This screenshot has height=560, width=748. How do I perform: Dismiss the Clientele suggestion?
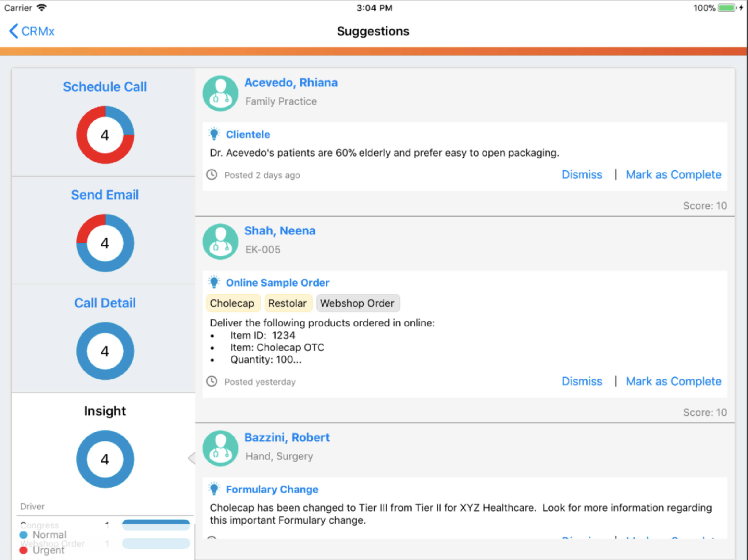click(x=582, y=175)
